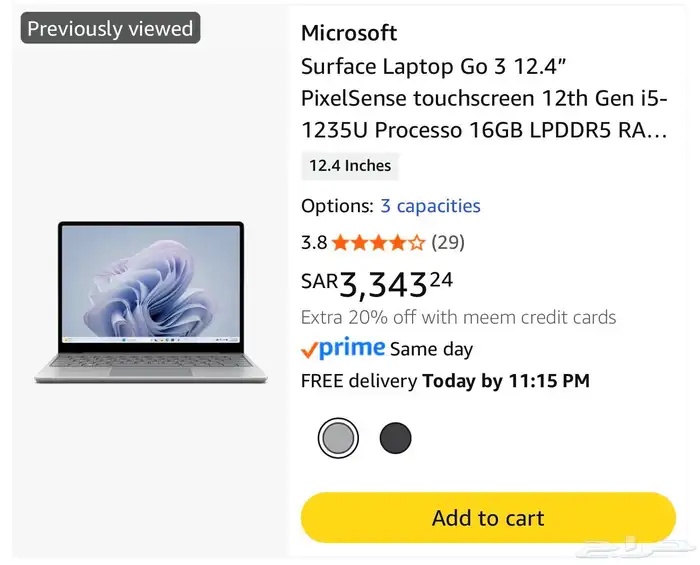Click the meem credit cards 20% offer

458,318
